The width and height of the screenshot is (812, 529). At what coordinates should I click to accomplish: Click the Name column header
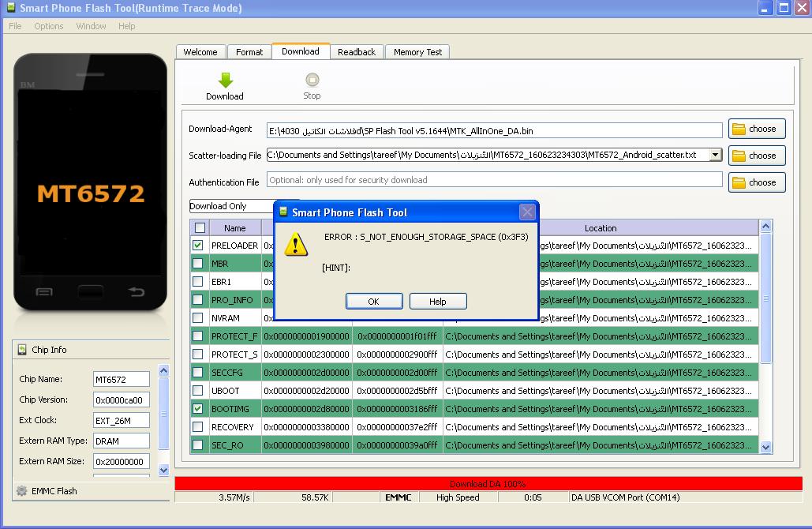(x=234, y=228)
